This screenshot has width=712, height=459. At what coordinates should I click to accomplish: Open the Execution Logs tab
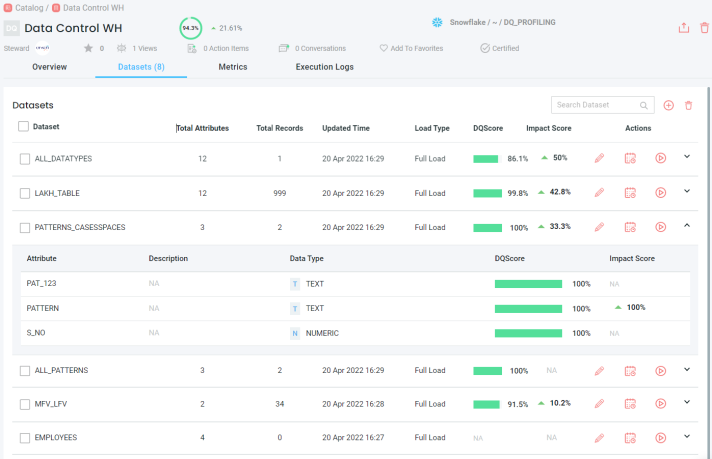pos(324,67)
